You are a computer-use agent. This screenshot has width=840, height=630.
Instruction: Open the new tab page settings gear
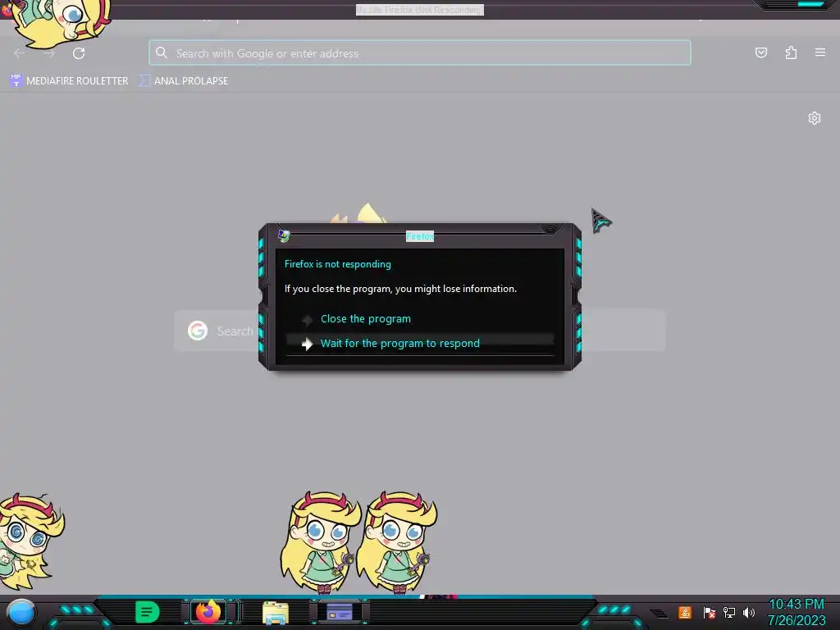click(815, 118)
